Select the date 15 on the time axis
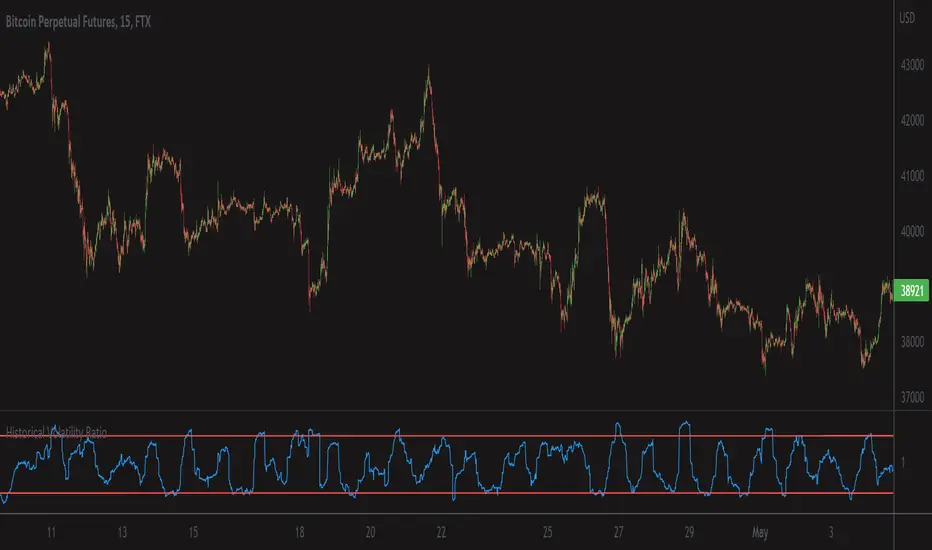Screen dimensions: 932x550 click(x=193, y=532)
